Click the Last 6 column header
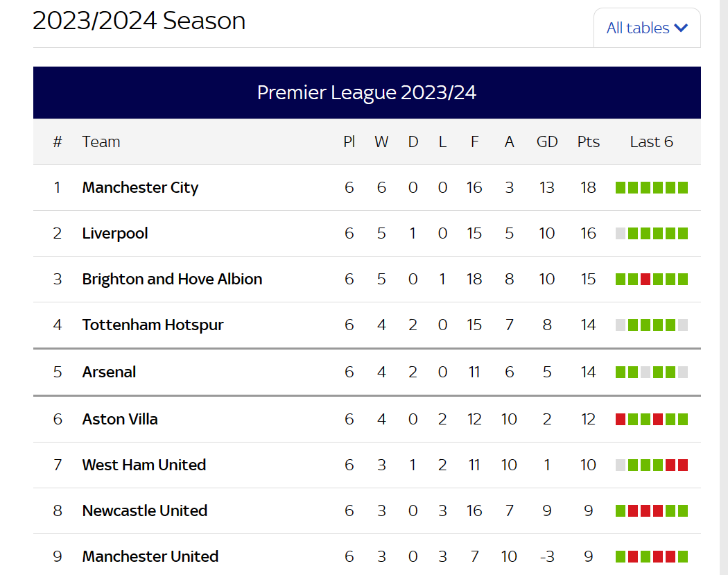Image resolution: width=728 pixels, height=575 pixels. tap(652, 141)
